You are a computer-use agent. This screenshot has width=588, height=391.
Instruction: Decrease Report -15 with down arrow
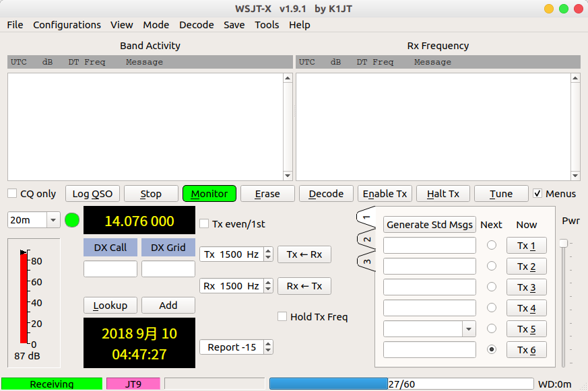click(268, 350)
